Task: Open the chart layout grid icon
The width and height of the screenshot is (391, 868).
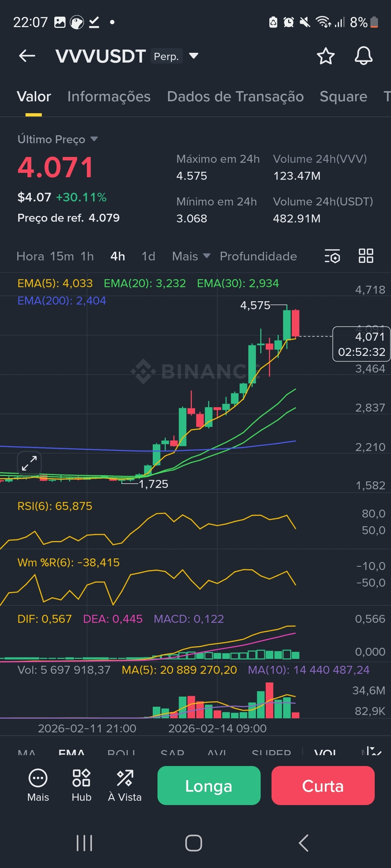Action: tap(366, 256)
